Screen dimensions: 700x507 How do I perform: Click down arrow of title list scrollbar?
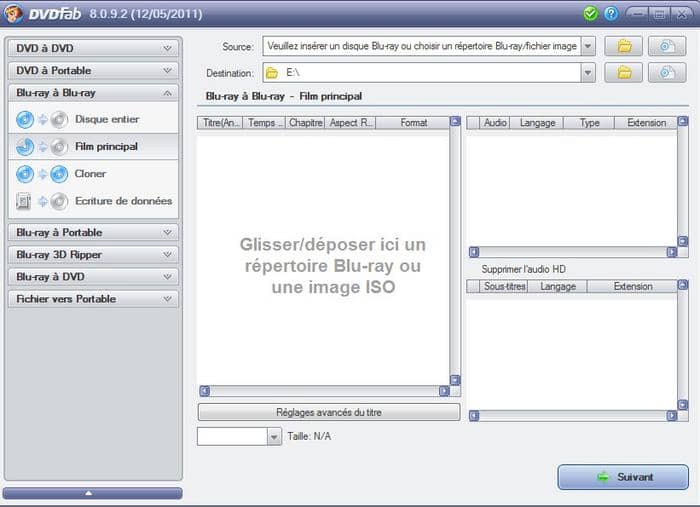(x=455, y=380)
